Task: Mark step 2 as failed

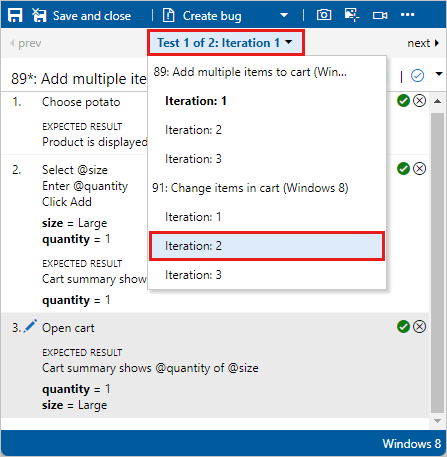Action: (419, 169)
